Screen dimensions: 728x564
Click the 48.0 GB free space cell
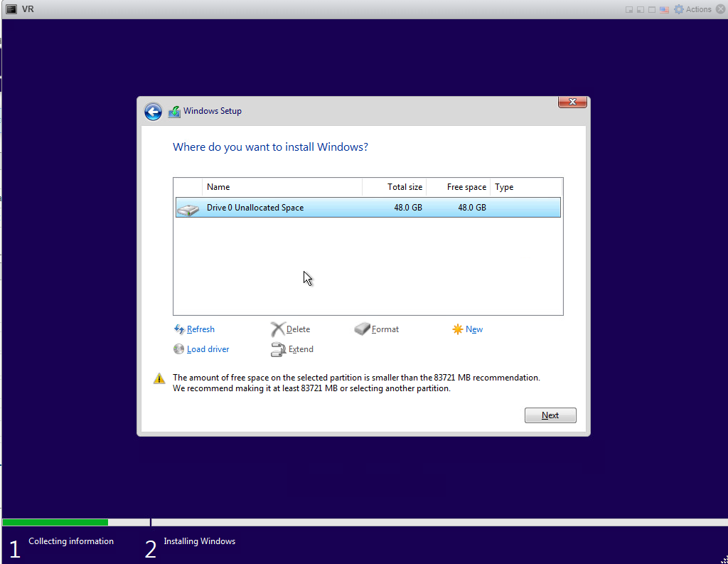point(472,208)
